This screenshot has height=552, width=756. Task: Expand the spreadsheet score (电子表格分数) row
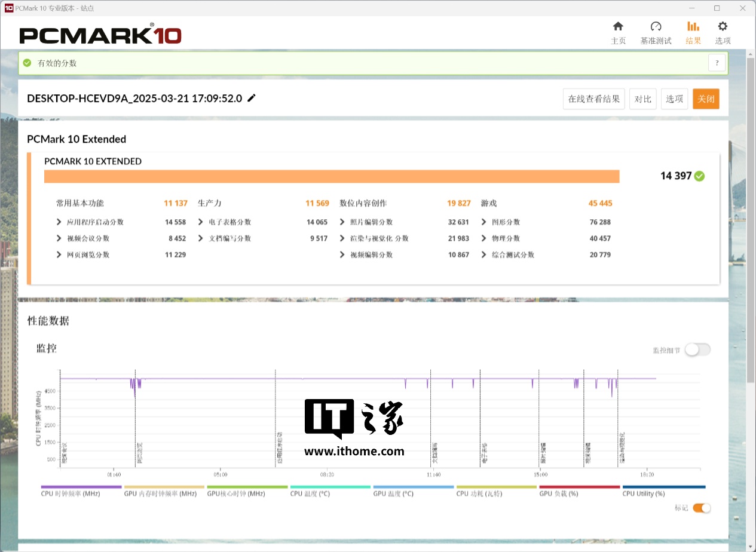(201, 222)
